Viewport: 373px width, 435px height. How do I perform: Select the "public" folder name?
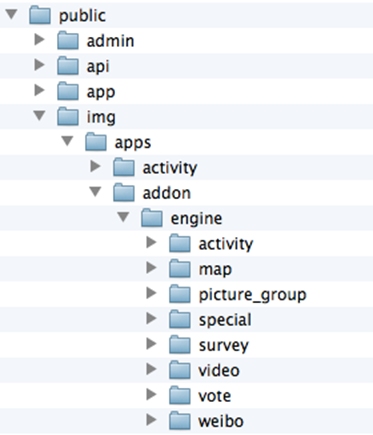[x=82, y=16]
